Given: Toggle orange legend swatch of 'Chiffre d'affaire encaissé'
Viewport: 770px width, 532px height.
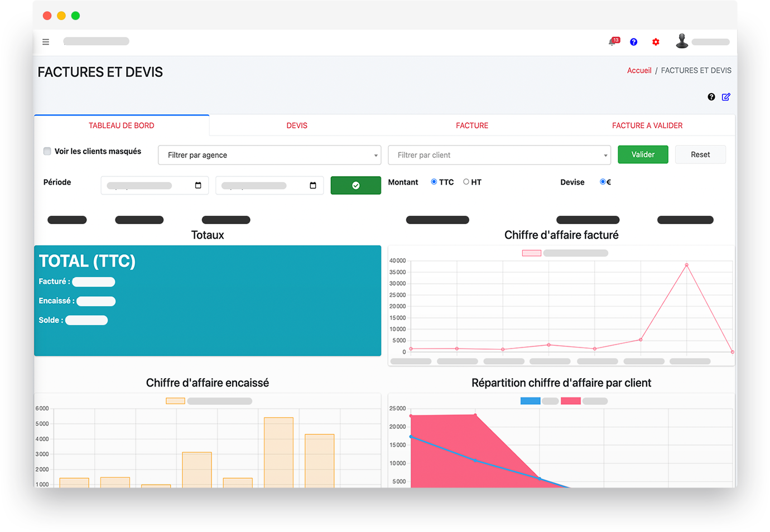Looking at the screenshot, I should pyautogui.click(x=176, y=401).
